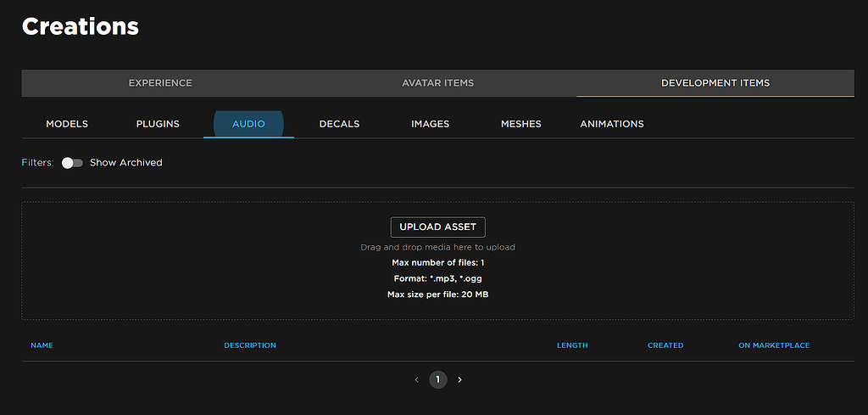Viewport: 868px width, 415px height.
Task: View the Meshes sub-tab
Action: (521, 124)
